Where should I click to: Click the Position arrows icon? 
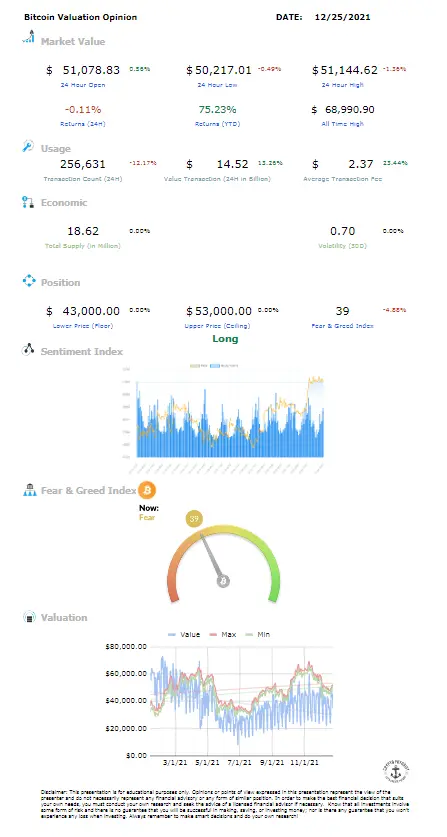point(28,281)
